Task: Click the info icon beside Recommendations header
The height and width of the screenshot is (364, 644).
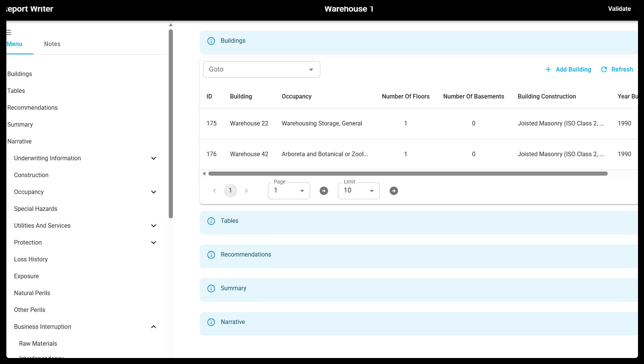Action: [211, 255]
